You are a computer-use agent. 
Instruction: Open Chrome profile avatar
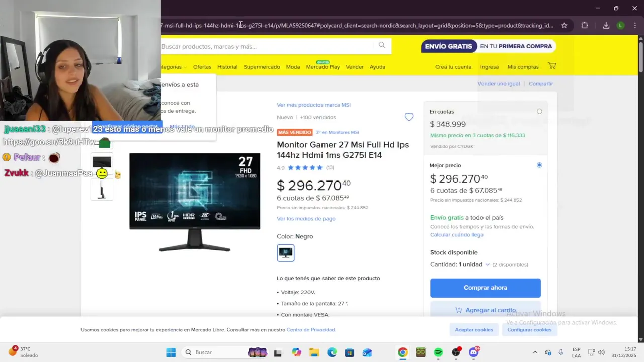coord(621,25)
